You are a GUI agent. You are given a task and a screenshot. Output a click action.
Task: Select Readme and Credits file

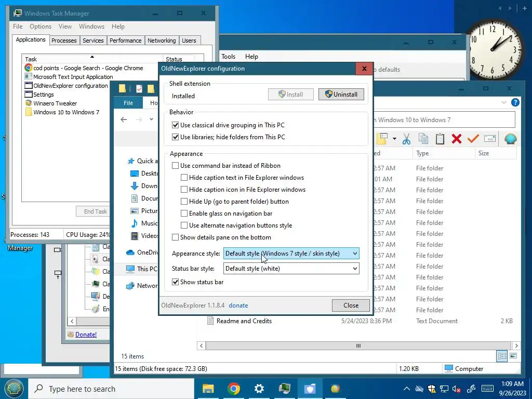(x=244, y=321)
